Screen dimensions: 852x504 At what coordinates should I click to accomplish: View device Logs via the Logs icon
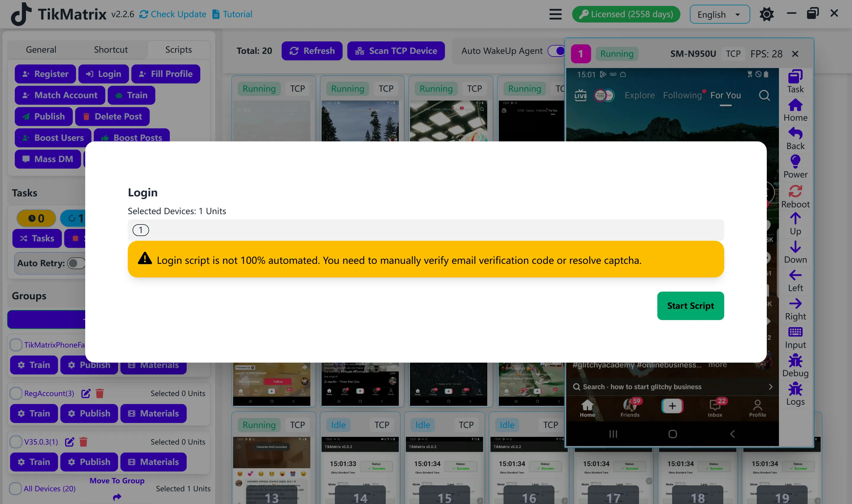(795, 390)
